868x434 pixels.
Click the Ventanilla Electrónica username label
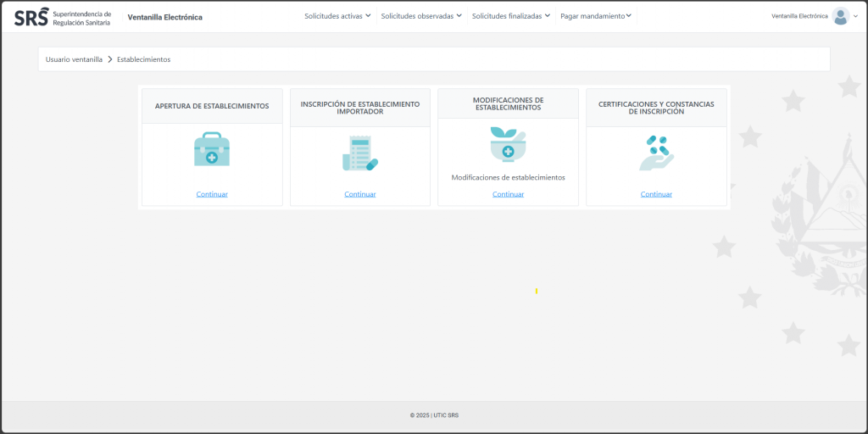[798, 16]
